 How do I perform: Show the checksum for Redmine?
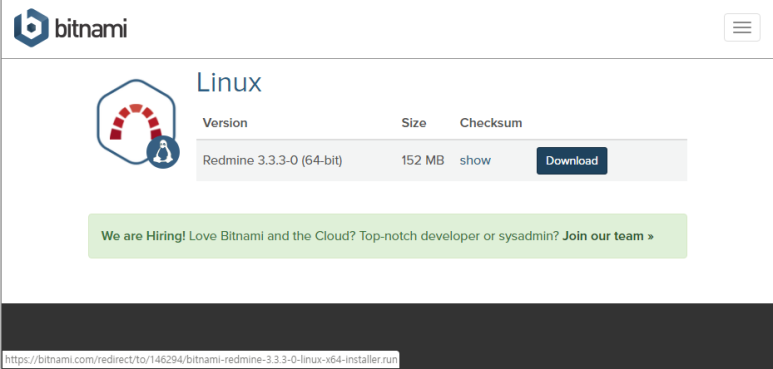[475, 161]
